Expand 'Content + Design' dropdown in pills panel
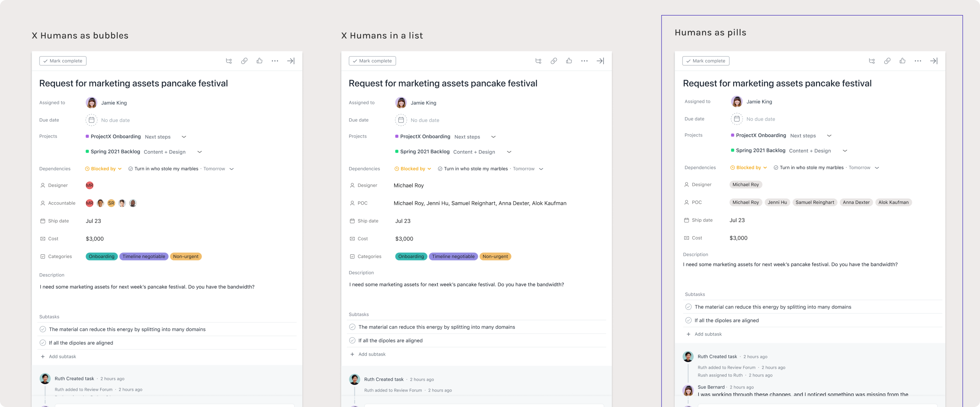The height and width of the screenshot is (407, 980). coord(845,151)
